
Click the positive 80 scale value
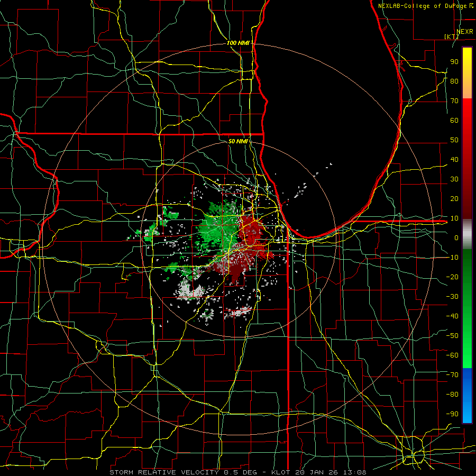(454, 81)
